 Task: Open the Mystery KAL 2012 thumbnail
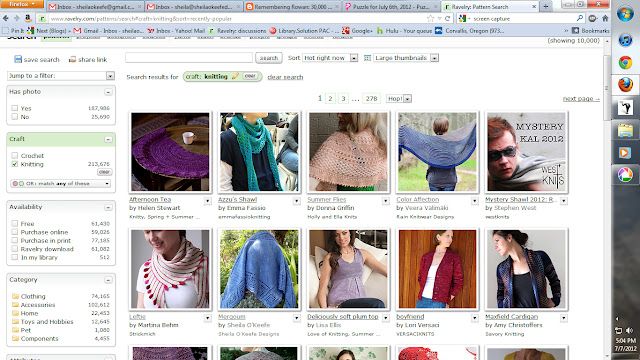[x=526, y=152]
